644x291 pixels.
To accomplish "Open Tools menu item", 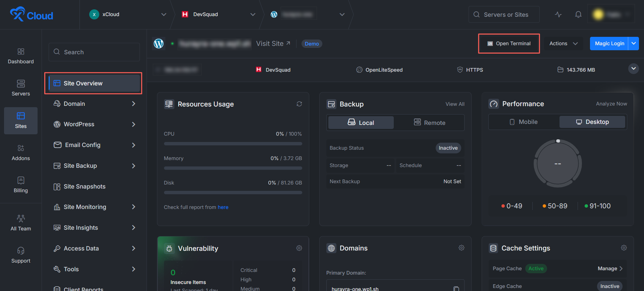I will 94,269.
